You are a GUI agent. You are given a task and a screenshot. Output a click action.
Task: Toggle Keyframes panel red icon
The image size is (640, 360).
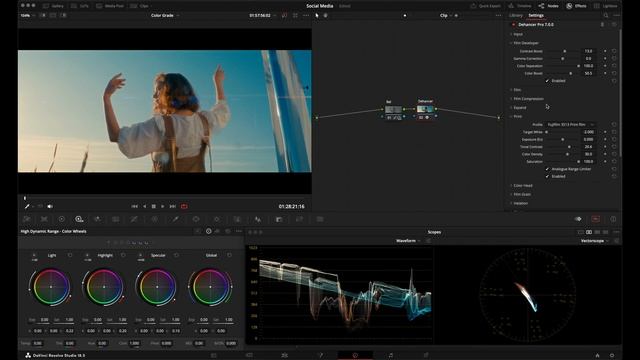596,219
